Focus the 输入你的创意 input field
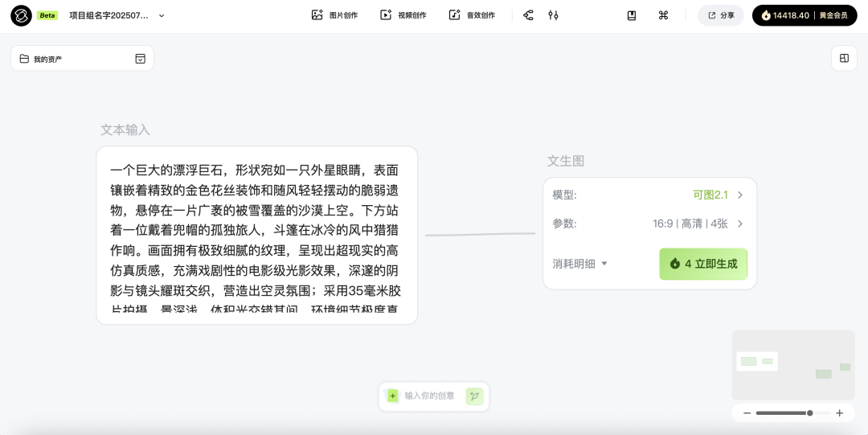 click(x=429, y=396)
